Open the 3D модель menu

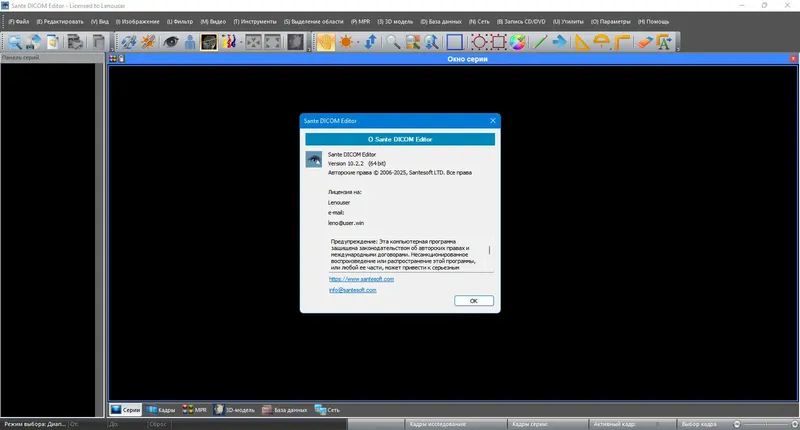click(x=395, y=21)
